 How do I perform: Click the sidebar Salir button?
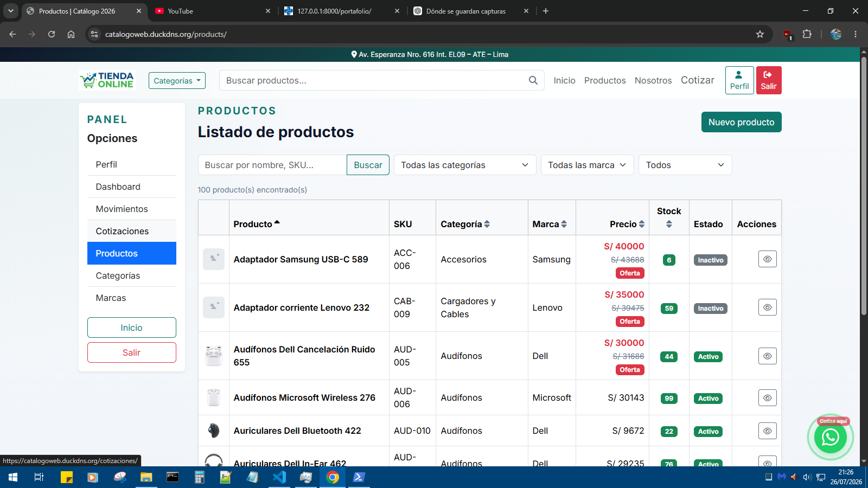point(132,352)
